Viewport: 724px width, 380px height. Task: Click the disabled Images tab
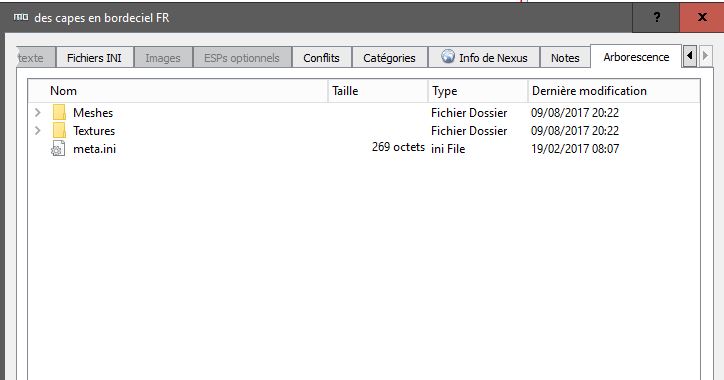click(x=163, y=58)
